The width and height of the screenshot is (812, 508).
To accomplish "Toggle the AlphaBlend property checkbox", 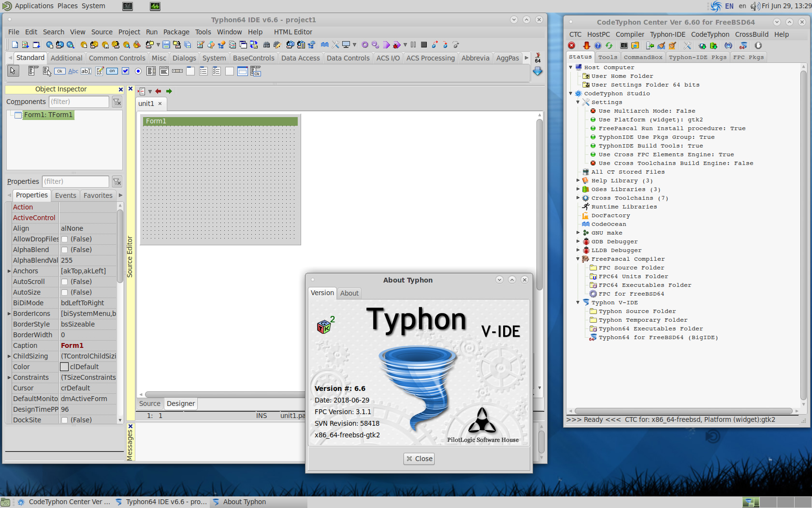I will 64,250.
